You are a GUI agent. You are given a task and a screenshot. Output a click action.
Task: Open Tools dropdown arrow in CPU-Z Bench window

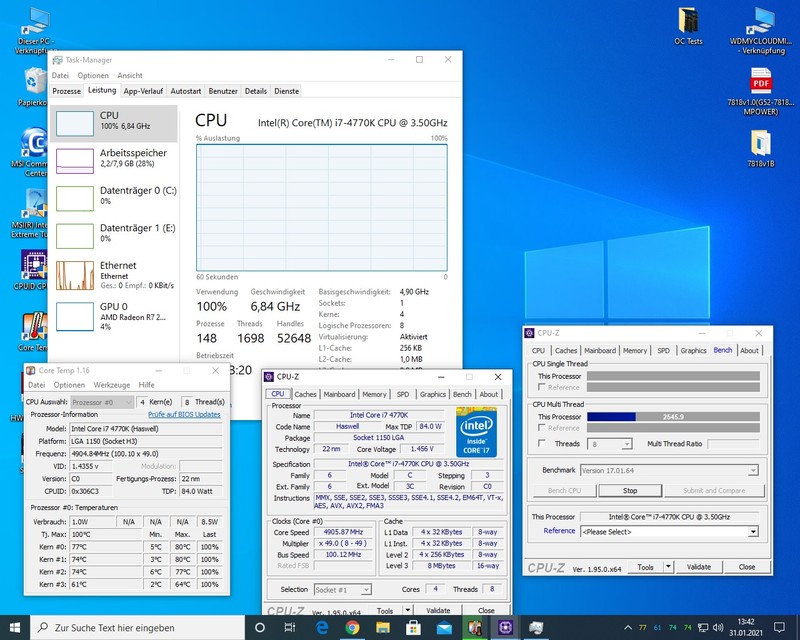point(668,567)
